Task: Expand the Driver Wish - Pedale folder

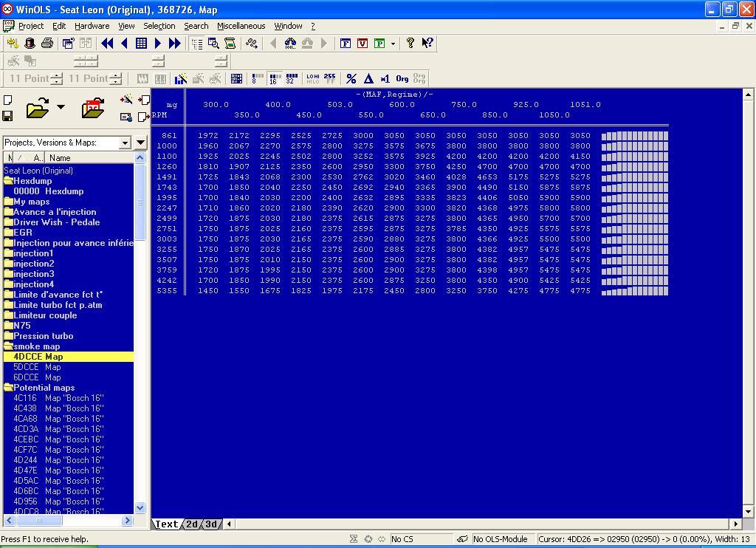Action: coord(8,222)
